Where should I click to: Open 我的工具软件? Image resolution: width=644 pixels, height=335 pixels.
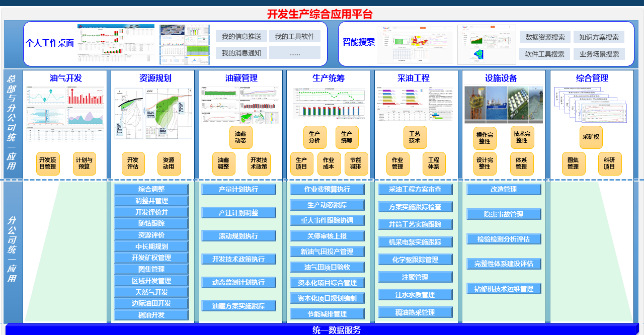tap(294, 37)
